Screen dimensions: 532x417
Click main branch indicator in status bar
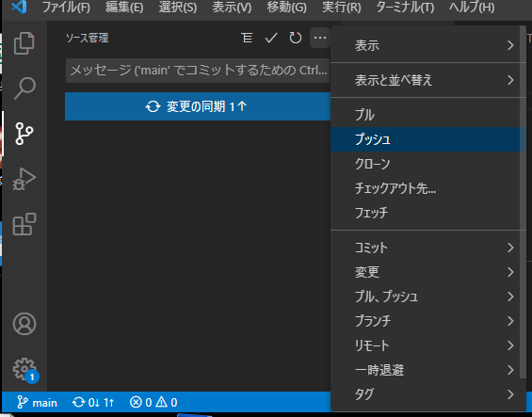point(37,403)
